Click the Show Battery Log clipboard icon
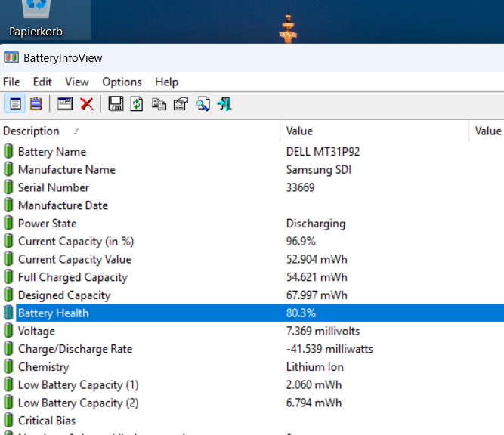This screenshot has width=504, height=435. (x=36, y=104)
